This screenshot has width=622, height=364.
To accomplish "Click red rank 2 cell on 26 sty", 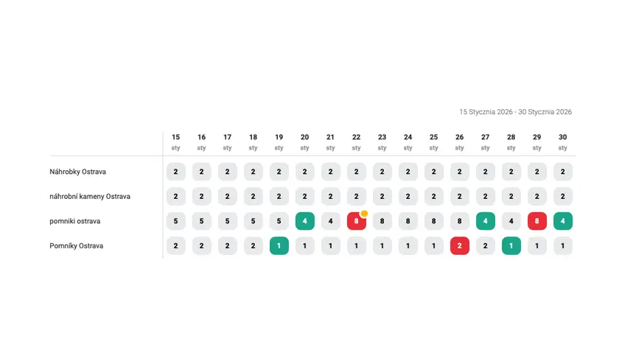I will tap(459, 246).
